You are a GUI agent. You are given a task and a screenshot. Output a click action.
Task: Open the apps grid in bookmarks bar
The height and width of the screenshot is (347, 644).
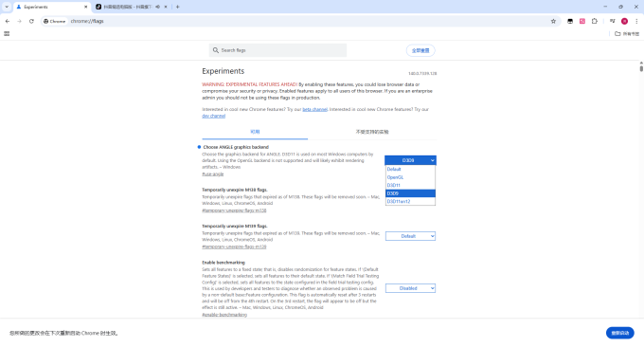point(7,34)
